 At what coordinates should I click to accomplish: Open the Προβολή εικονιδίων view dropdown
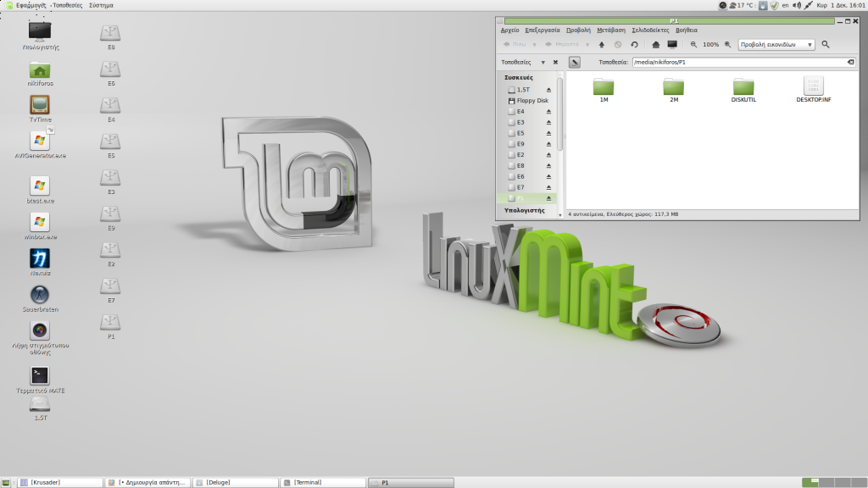tap(776, 44)
